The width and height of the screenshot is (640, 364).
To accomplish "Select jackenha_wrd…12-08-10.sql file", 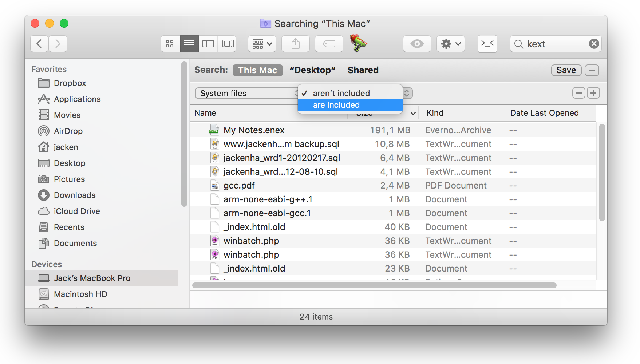I will click(393, 171).
